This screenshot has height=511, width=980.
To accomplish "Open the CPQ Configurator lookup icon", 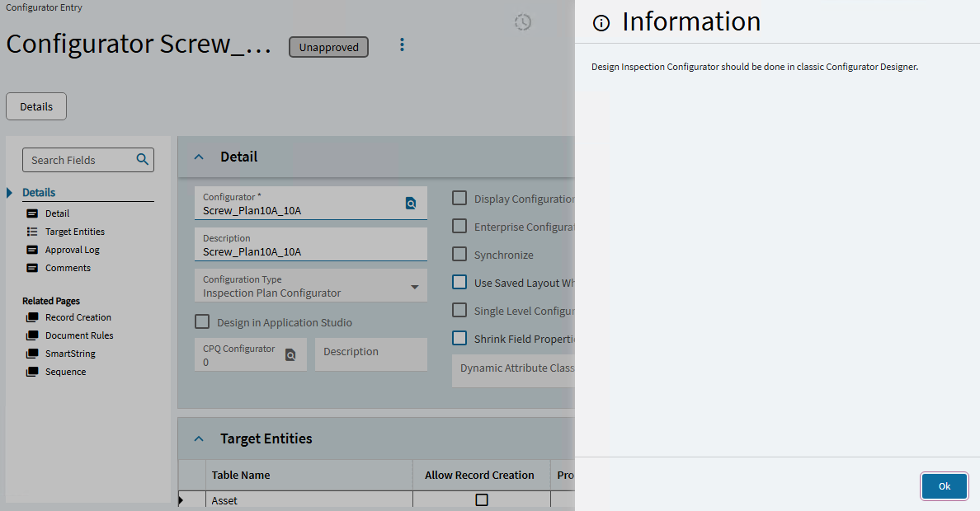I will tap(290, 355).
